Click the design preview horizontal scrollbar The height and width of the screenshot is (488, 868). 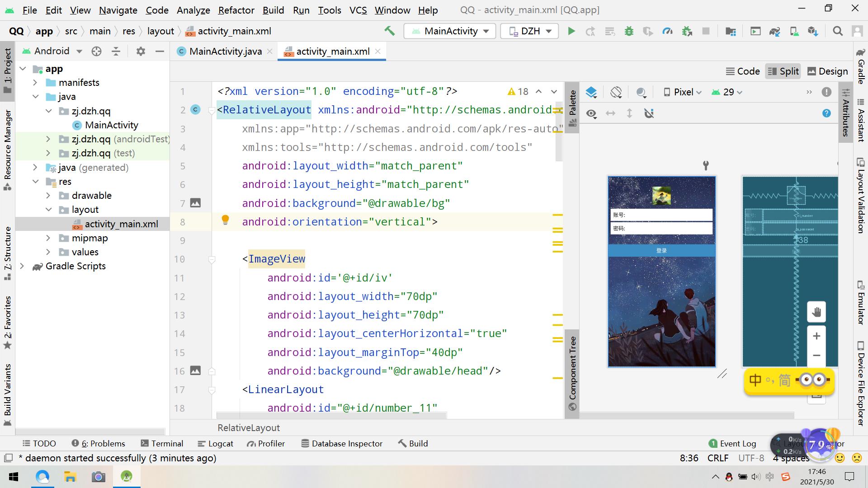[687, 415]
